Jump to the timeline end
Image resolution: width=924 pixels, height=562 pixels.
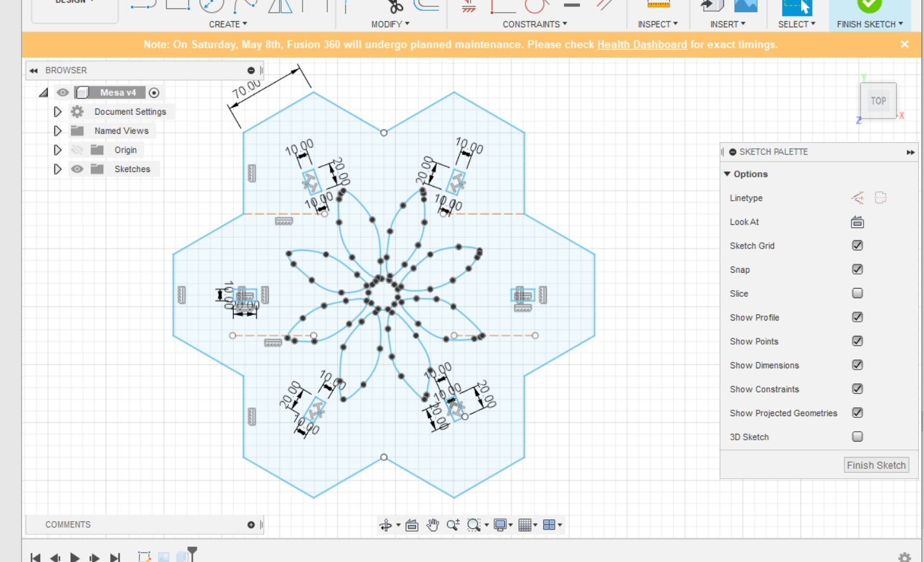(x=115, y=558)
